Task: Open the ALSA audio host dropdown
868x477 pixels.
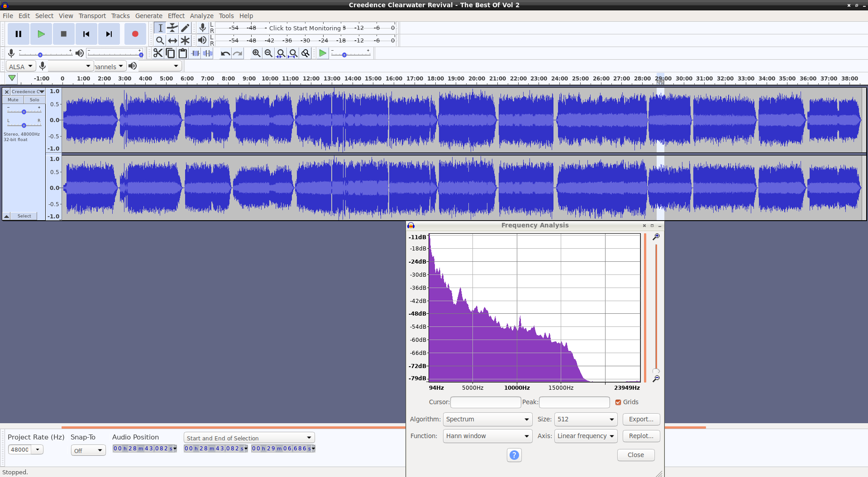Action: [x=21, y=66]
